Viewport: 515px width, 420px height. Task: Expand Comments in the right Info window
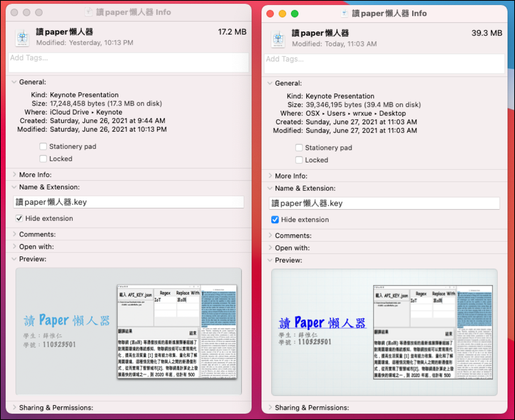(270, 235)
